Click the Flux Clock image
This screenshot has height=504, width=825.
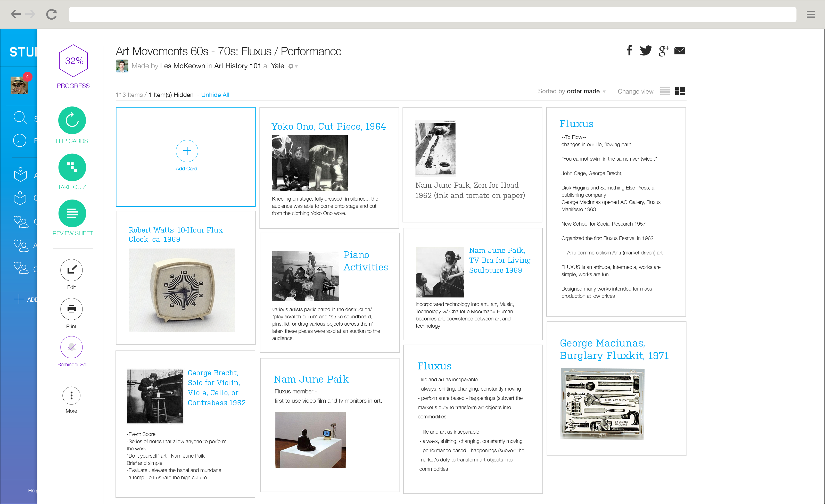pos(182,290)
